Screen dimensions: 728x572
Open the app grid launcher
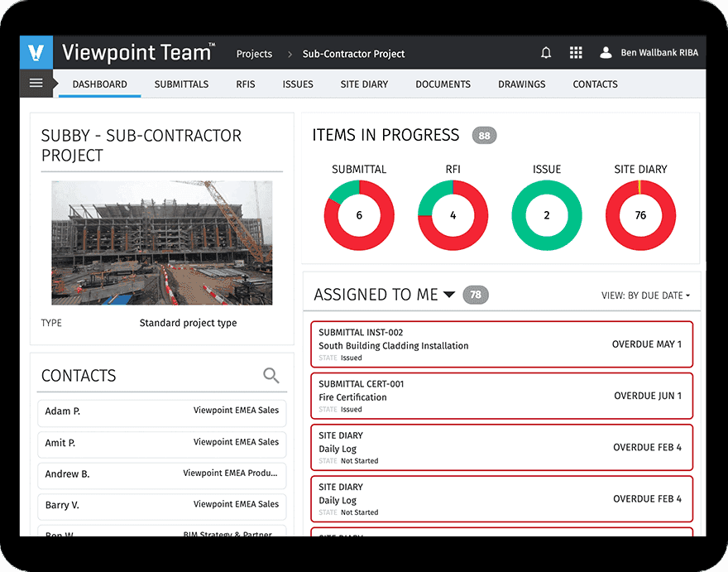[576, 51]
